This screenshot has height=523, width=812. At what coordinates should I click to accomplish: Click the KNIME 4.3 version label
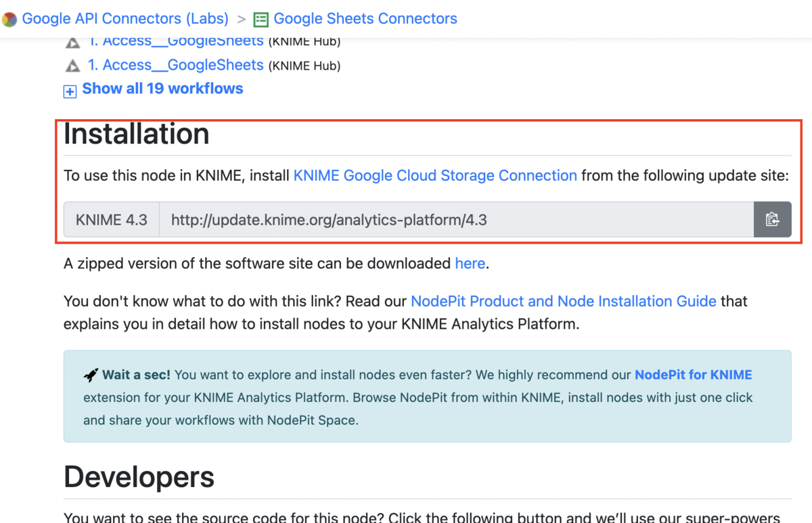111,219
